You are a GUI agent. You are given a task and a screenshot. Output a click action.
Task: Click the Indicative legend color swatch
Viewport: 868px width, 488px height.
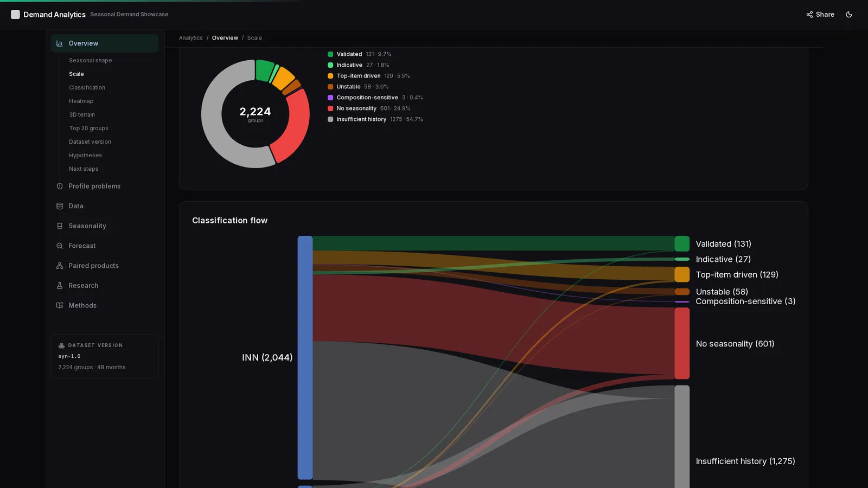(330, 65)
